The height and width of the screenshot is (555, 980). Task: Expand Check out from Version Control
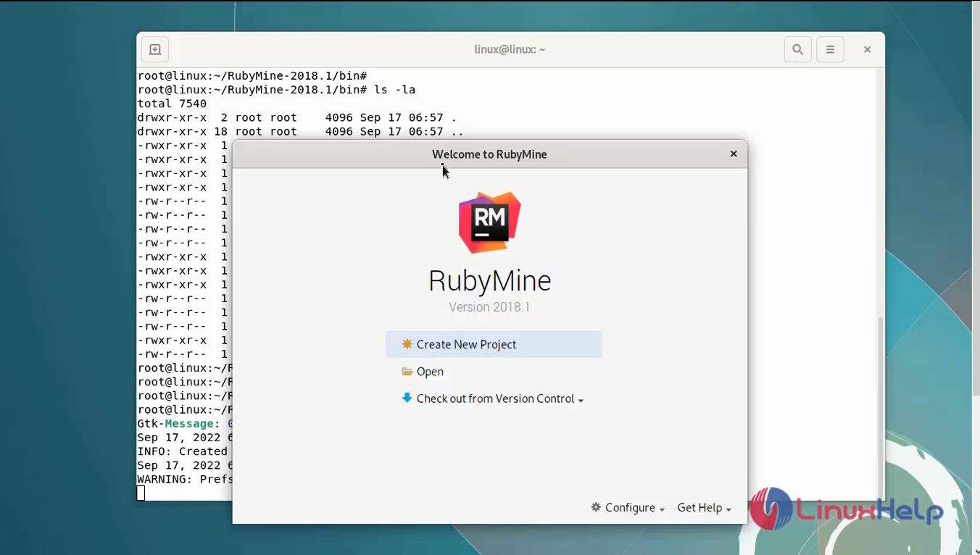pyautogui.click(x=493, y=398)
